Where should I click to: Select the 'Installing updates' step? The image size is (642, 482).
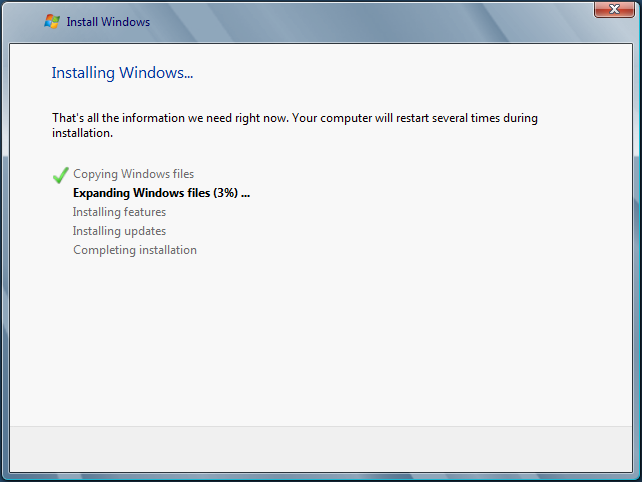point(119,231)
